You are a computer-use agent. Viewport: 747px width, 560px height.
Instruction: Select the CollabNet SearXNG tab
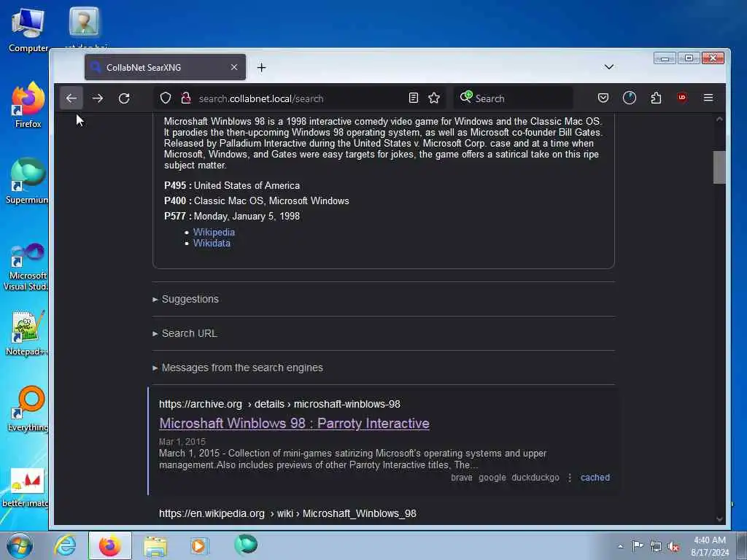click(166, 67)
